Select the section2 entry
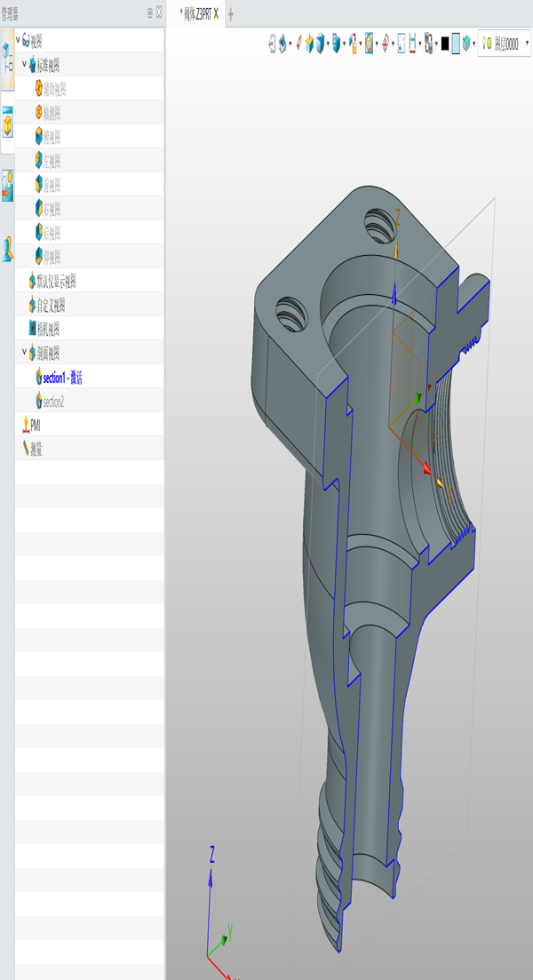This screenshot has height=980, width=533. (53, 401)
